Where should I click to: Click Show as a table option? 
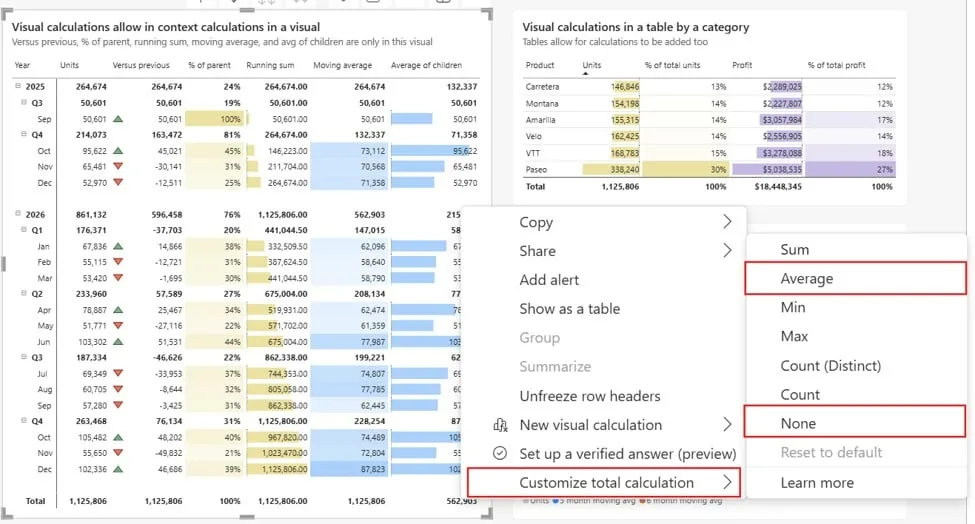tap(570, 309)
